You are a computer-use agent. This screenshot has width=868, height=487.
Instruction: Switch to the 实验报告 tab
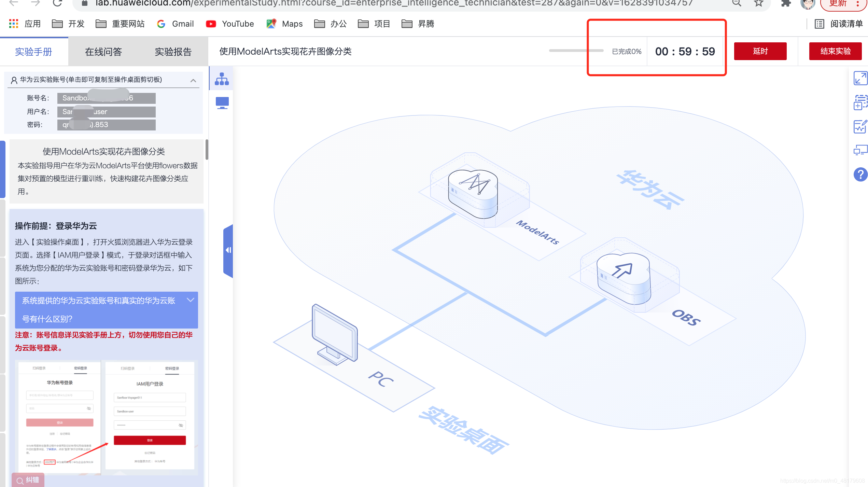[173, 52]
